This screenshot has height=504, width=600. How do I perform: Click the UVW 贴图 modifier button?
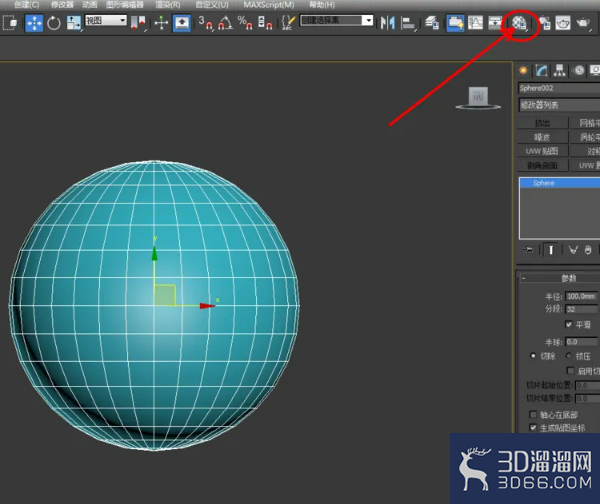pos(542,151)
